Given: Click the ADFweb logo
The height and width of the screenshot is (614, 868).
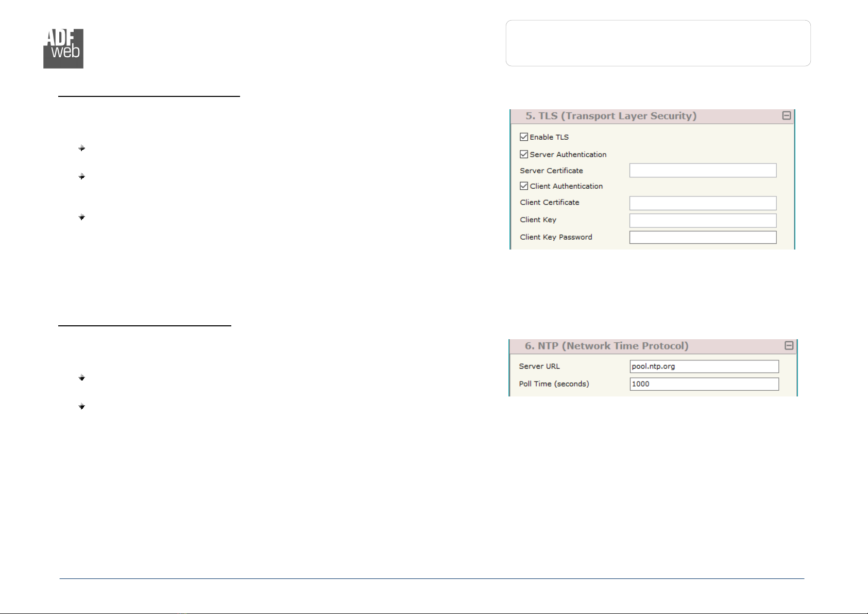Looking at the screenshot, I should coord(63,48).
